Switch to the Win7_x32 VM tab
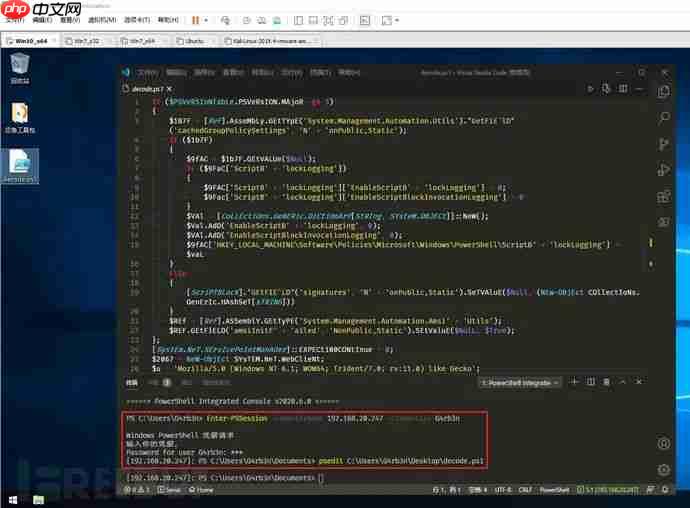Image resolution: width=690 pixels, height=508 pixels. [86, 41]
